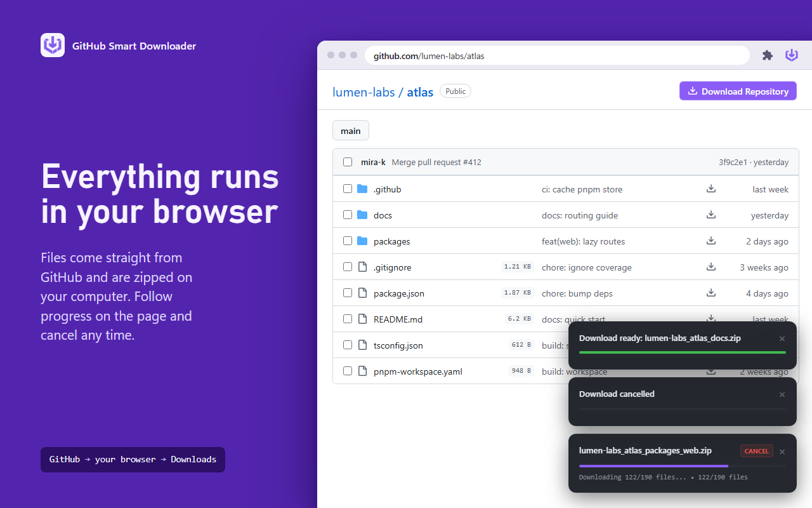812x508 pixels.
Task: Open the pnpm-workspace.yaml file name
Action: click(x=418, y=371)
